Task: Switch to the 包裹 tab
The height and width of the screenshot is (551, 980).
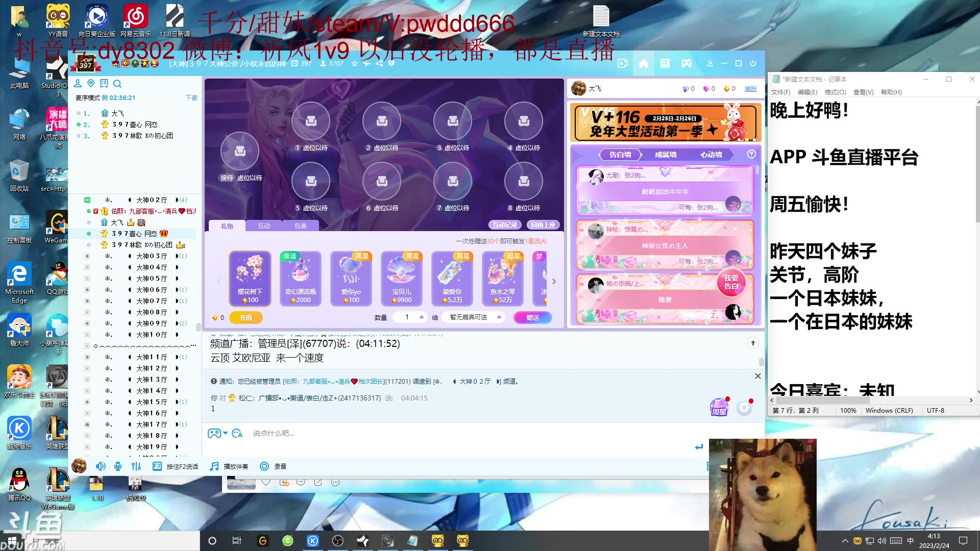Action: (x=301, y=226)
